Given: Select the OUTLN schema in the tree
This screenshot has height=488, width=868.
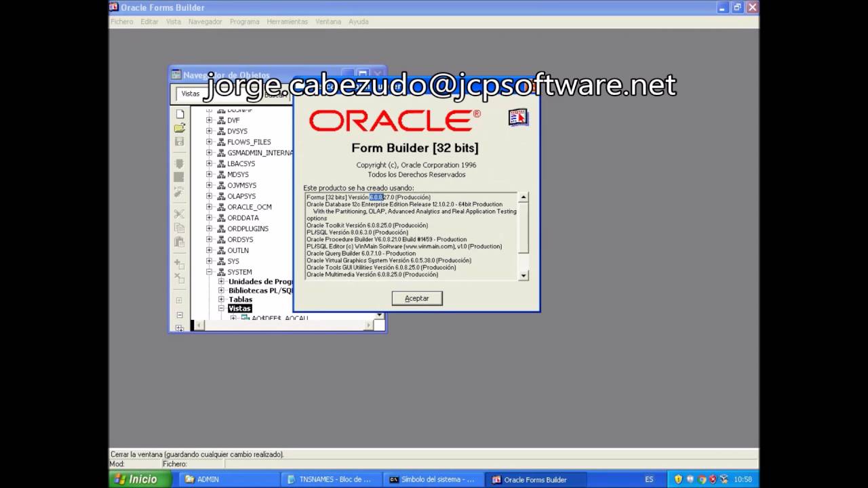Looking at the screenshot, I should click(238, 250).
